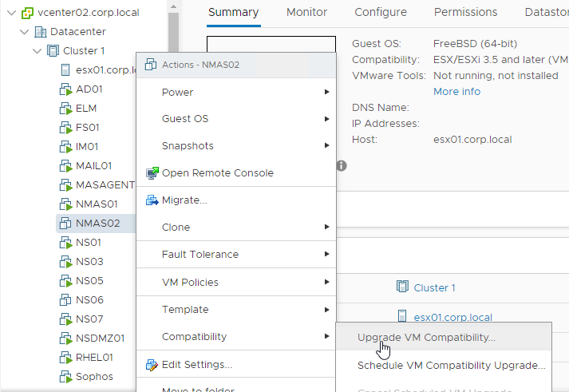
Task: Collapse the Cluster 1 tree node
Action: pyautogui.click(x=37, y=51)
